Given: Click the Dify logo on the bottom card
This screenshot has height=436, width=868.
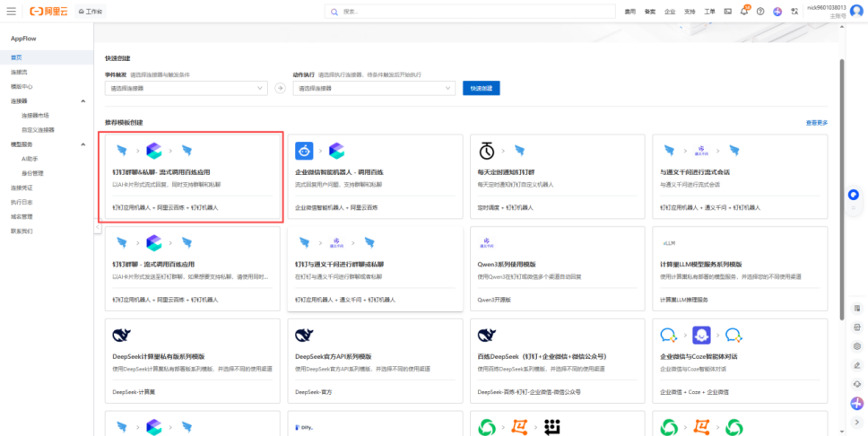Looking at the screenshot, I should (305, 427).
